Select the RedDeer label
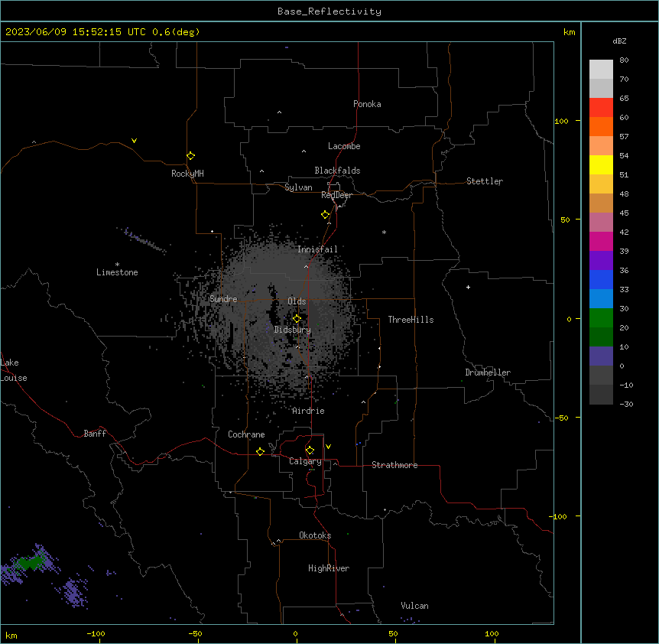 point(336,195)
